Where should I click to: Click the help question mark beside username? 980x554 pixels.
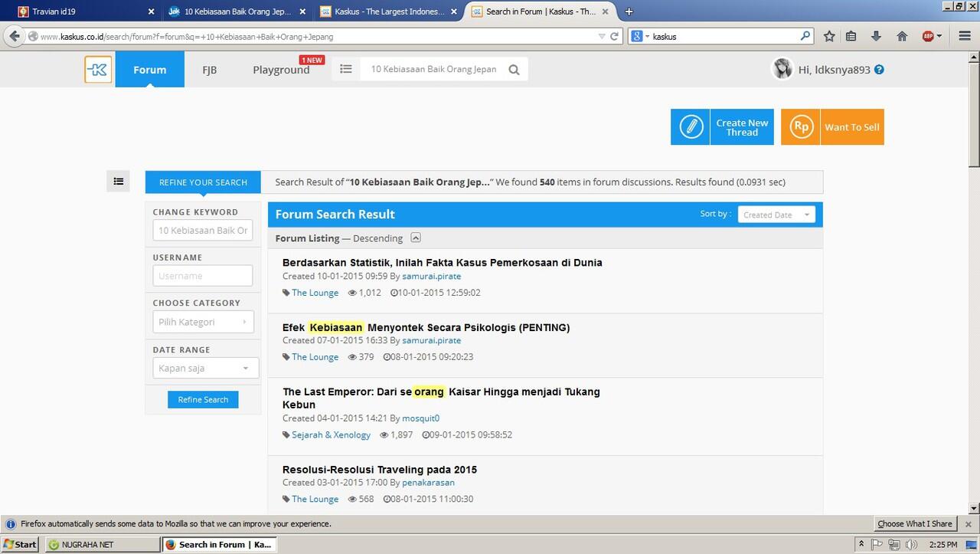click(x=879, y=70)
